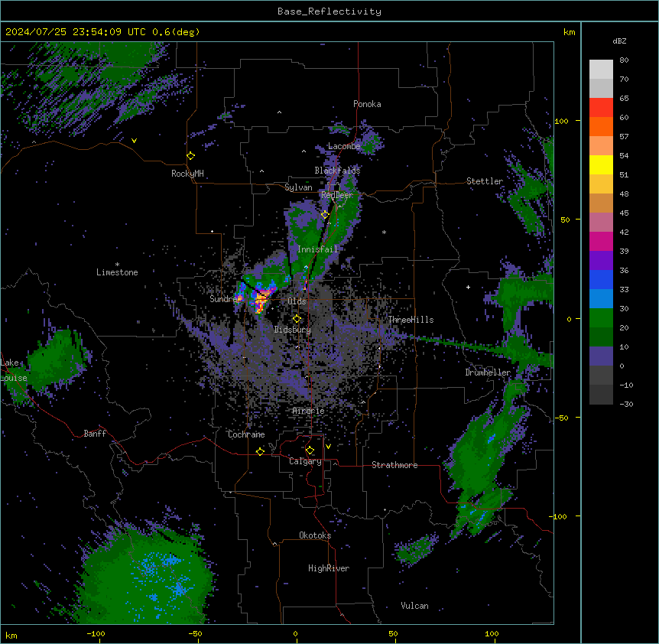Click the Sundre label
Image resolution: width=659 pixels, height=644 pixels.
[x=223, y=299]
